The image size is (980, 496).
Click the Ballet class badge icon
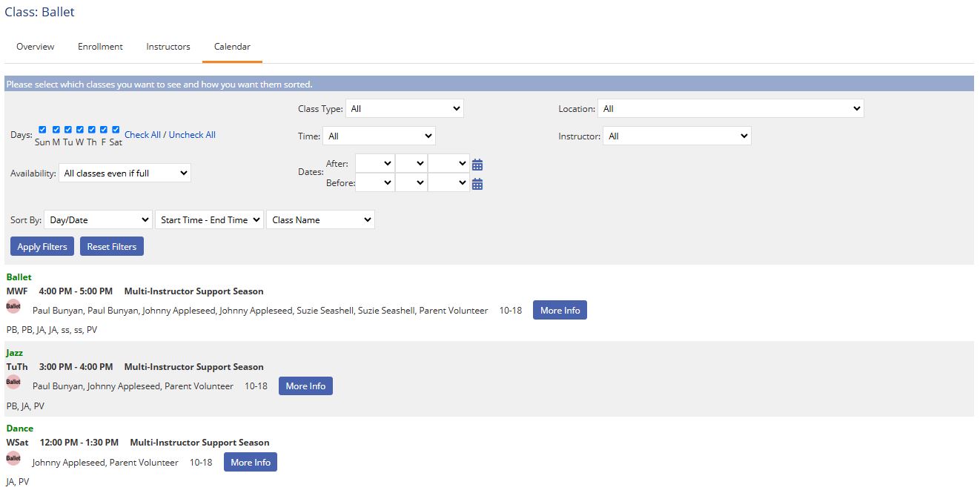pos(13,306)
